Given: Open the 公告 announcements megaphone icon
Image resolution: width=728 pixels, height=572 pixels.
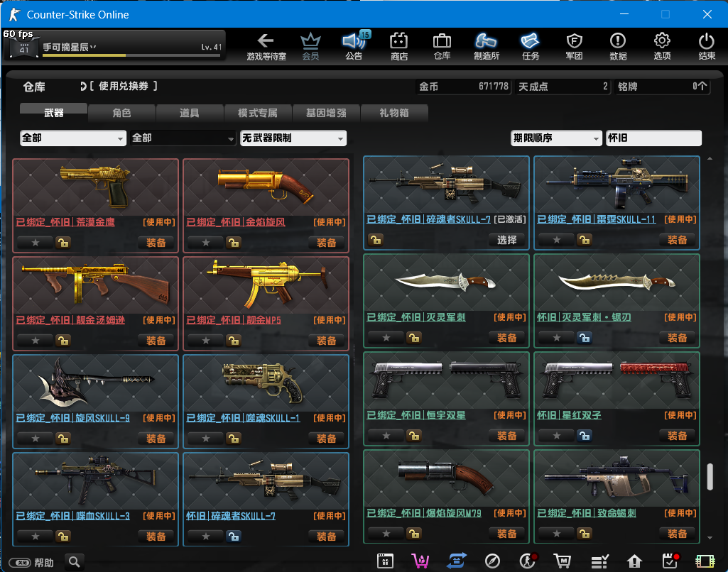Looking at the screenshot, I should (354, 46).
